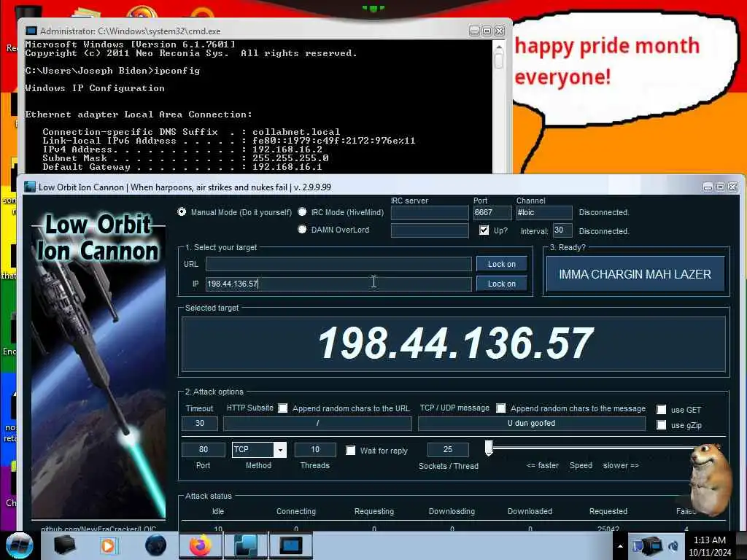747x560 pixels.
Task: Close the cmd.exe window
Action: (499, 31)
